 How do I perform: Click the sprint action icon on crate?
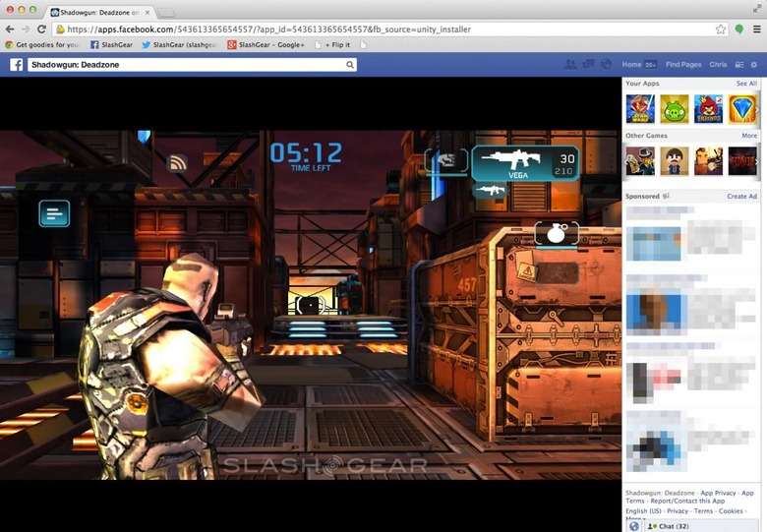tap(558, 272)
